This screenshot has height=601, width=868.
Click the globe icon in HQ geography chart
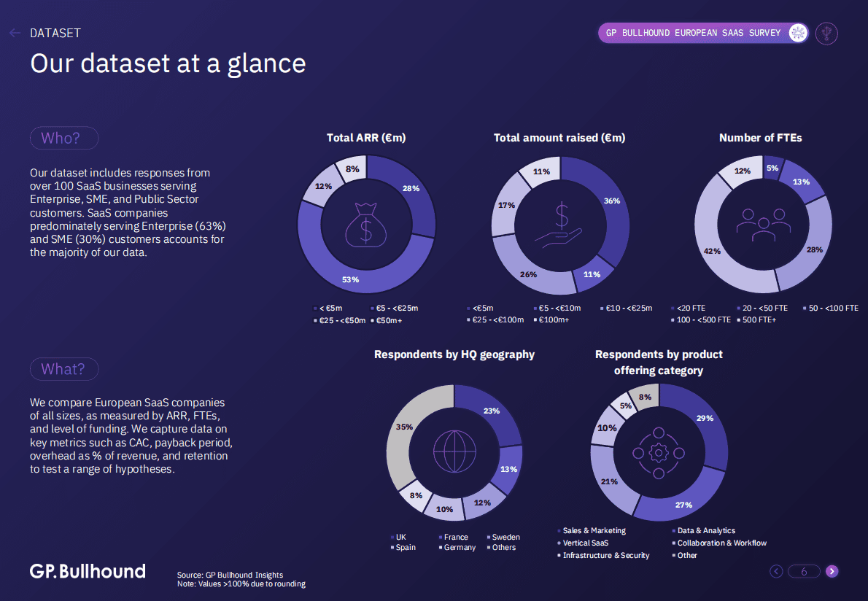click(x=454, y=452)
